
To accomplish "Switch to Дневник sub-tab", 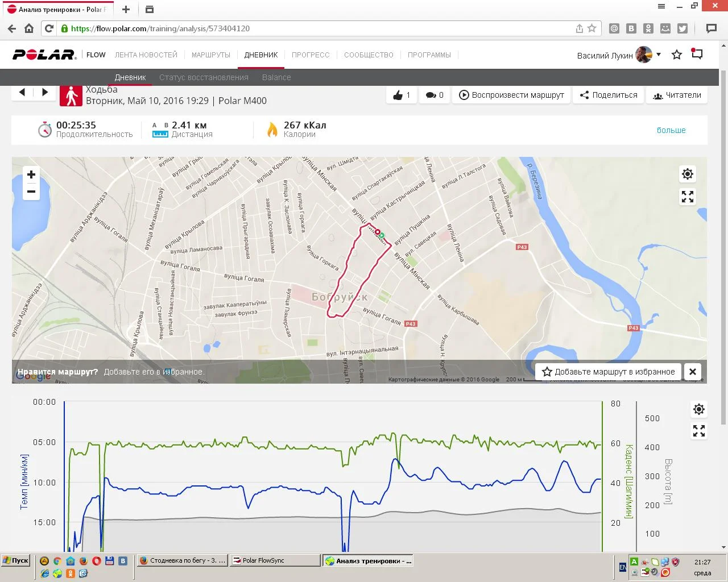I will pos(130,77).
